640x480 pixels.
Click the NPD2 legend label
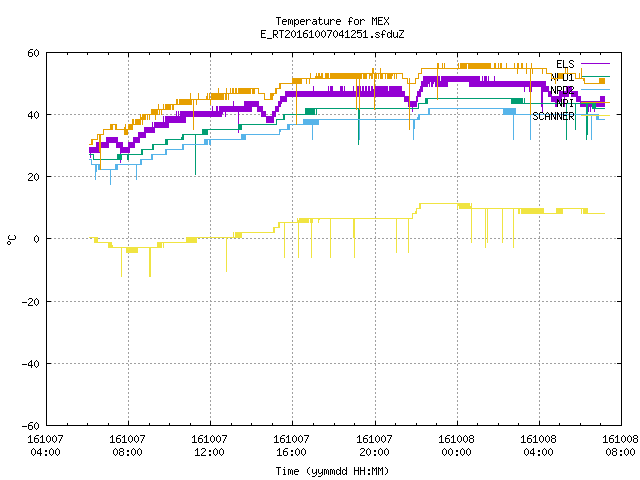[562, 90]
